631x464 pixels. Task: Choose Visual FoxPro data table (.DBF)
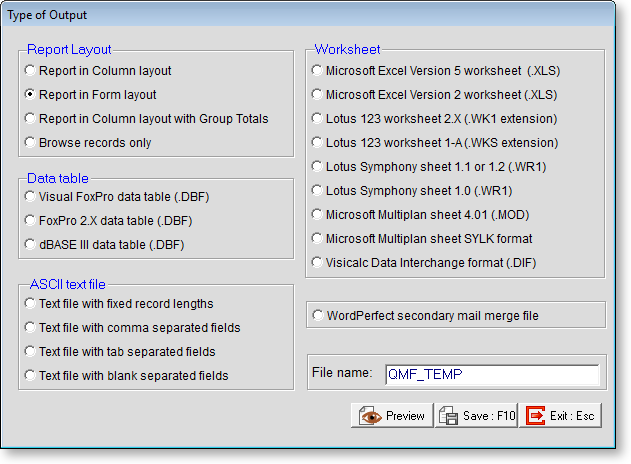(31, 197)
